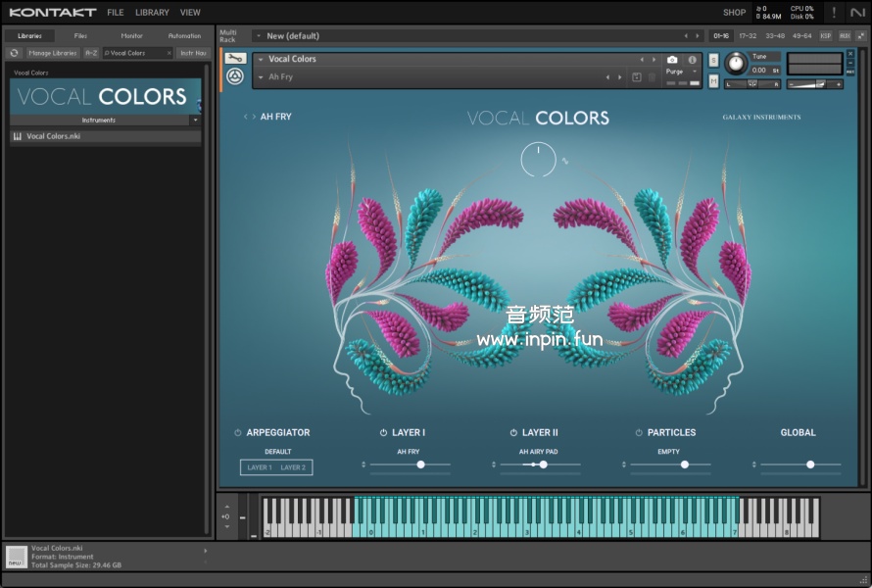Click the Manage Libraries button
Image resolution: width=872 pixels, height=588 pixels.
[53, 53]
